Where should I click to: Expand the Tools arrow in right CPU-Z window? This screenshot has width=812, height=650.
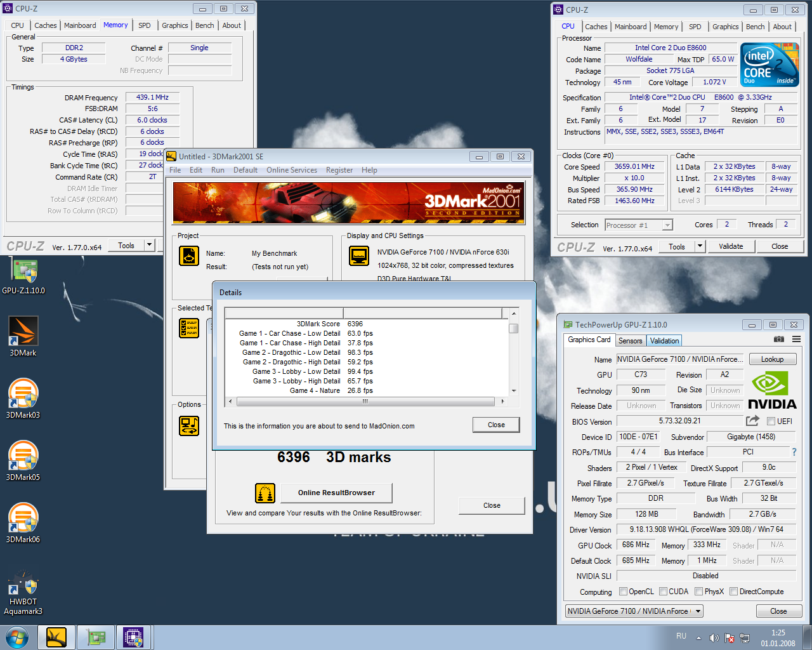pyautogui.click(x=700, y=246)
